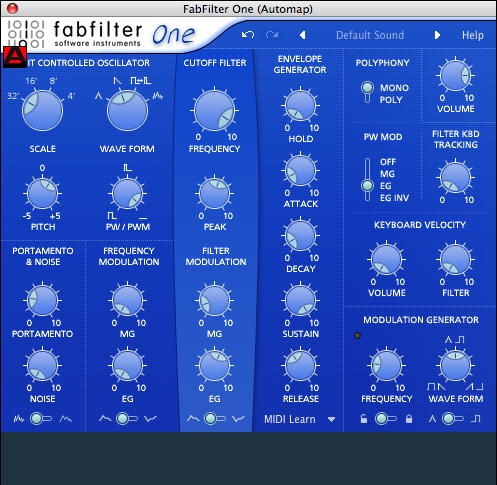Click the master VOLUME knob

pos(455,75)
